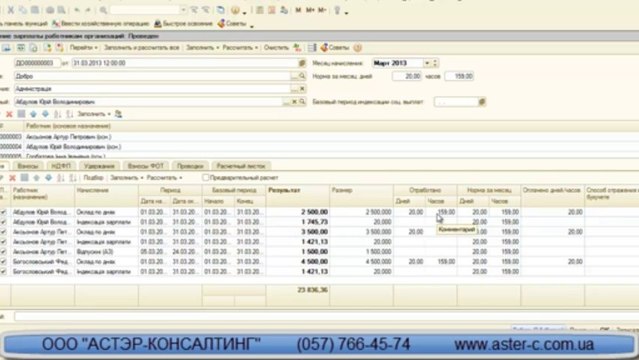Expand the Месяц начисления dropdown arrow

[x=427, y=63]
